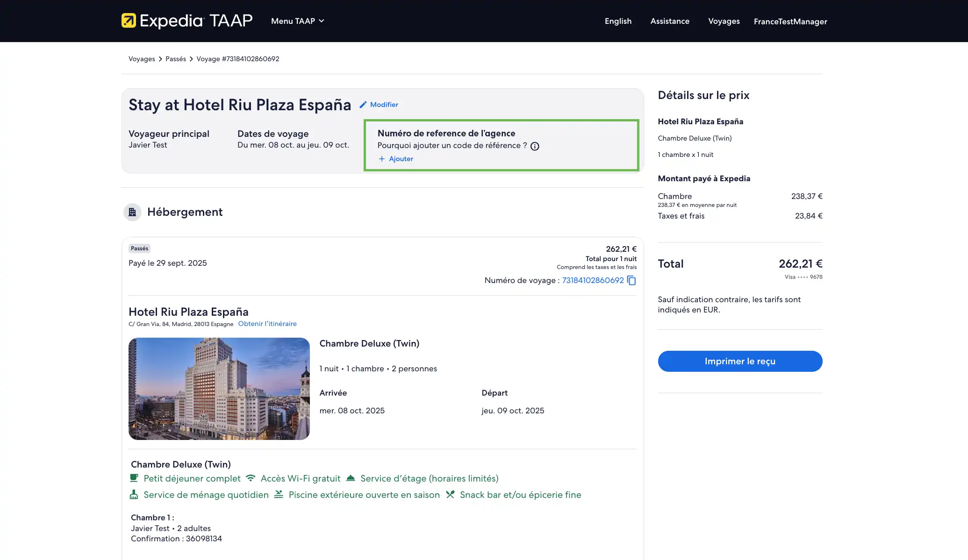Click the Confirmation : 36098134 text
The width and height of the screenshot is (968, 560).
(176, 539)
